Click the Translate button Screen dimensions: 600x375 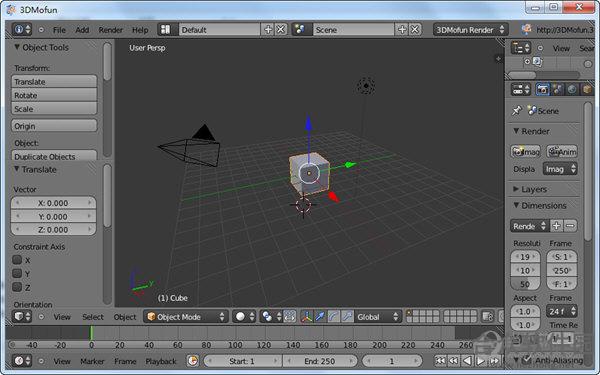[54, 82]
